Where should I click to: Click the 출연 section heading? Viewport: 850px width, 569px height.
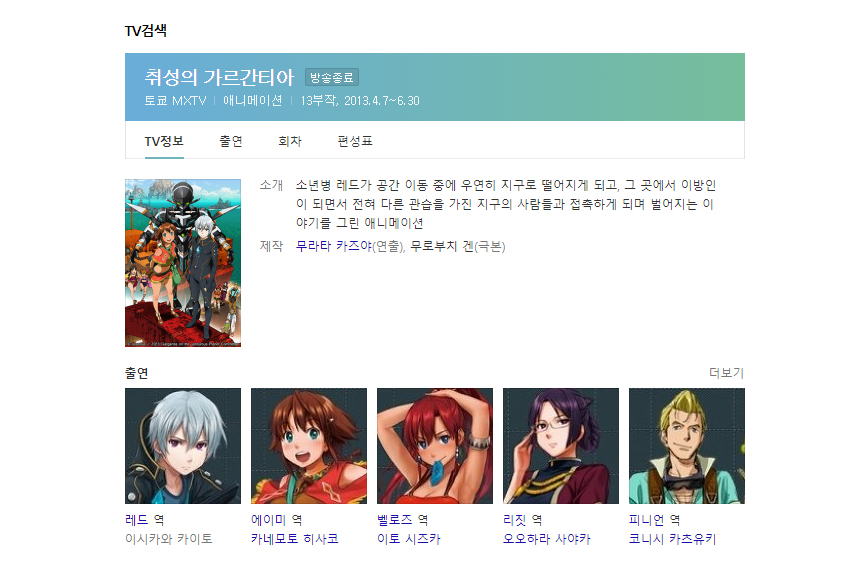pos(137,373)
